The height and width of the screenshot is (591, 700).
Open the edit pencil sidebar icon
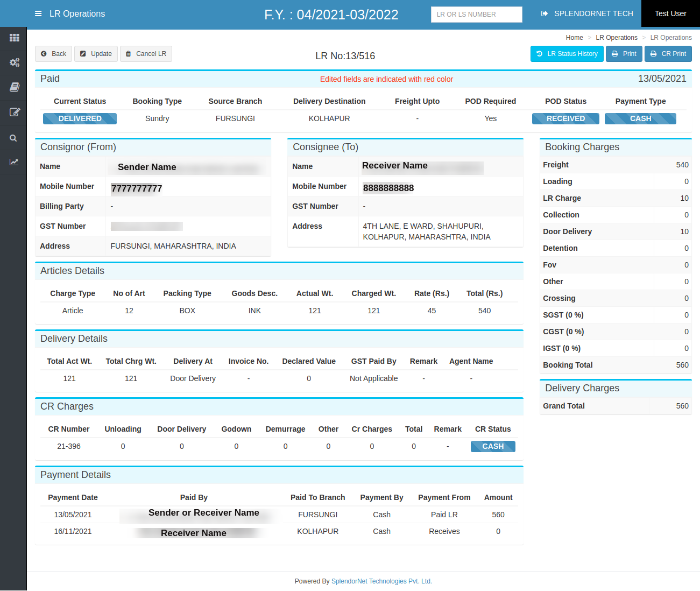coord(15,112)
